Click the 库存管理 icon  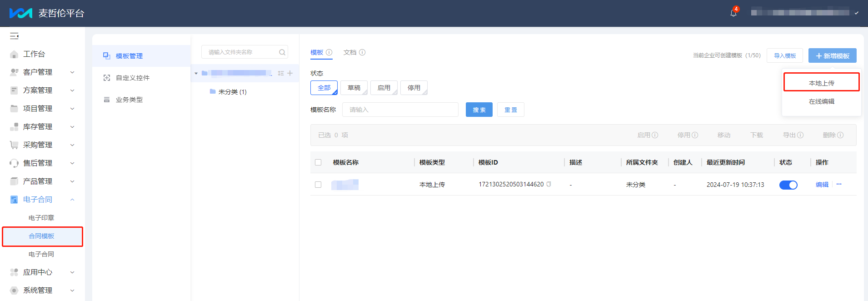14,127
